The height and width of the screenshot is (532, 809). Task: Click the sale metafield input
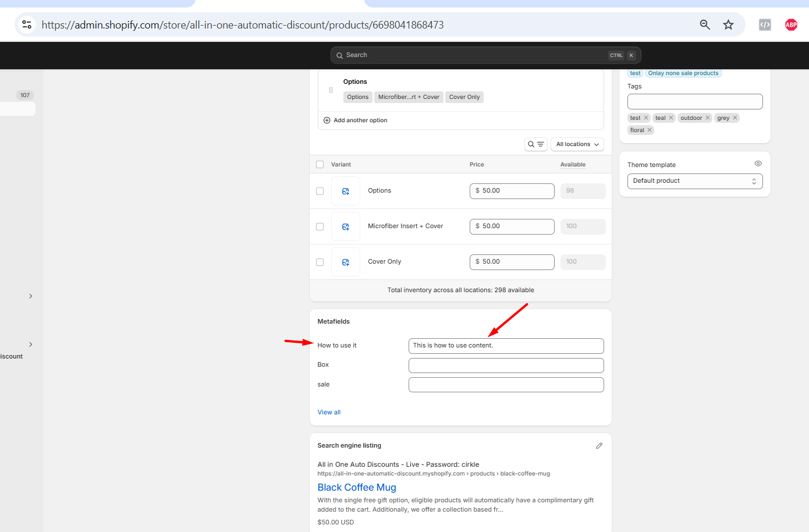point(506,385)
